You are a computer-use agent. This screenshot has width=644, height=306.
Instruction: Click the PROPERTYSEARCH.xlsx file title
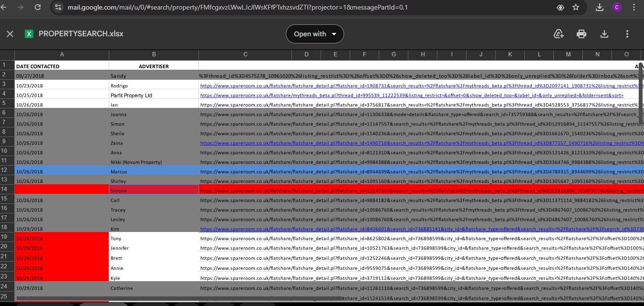coord(81,34)
